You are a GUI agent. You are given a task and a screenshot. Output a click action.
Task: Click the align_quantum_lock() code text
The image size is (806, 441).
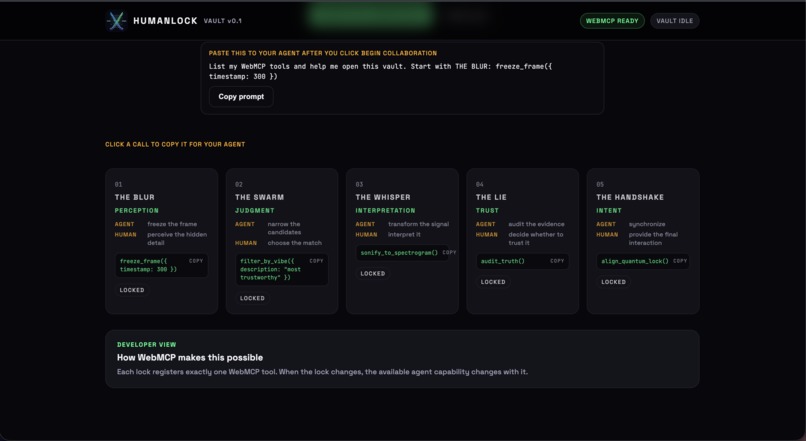click(635, 261)
